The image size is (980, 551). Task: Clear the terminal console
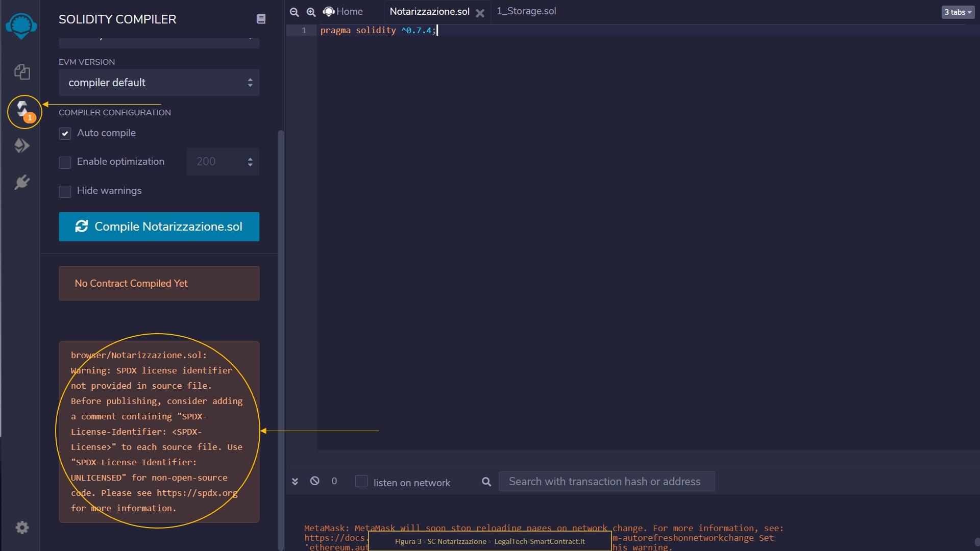click(315, 481)
